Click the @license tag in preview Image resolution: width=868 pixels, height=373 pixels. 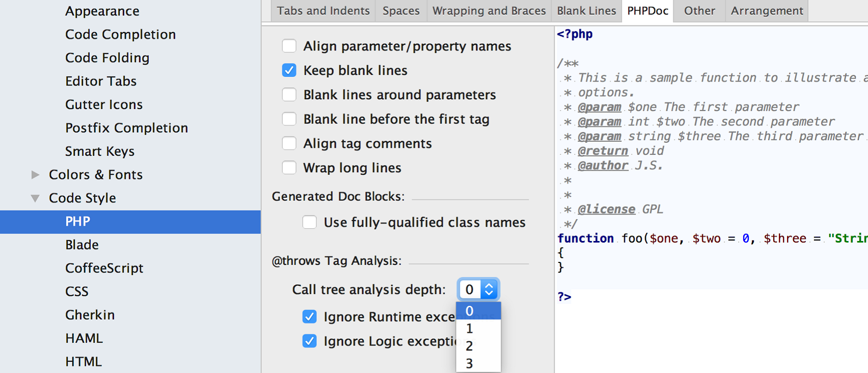coord(606,209)
